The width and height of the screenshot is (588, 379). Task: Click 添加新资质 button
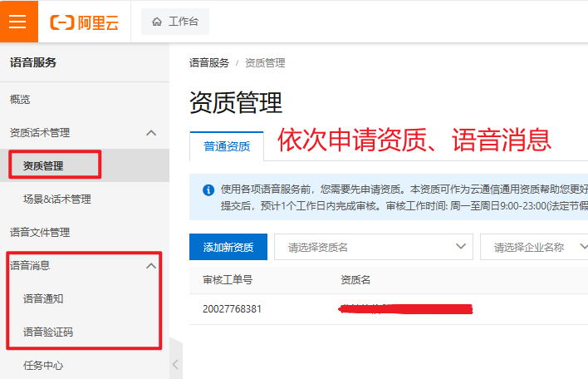pos(228,247)
